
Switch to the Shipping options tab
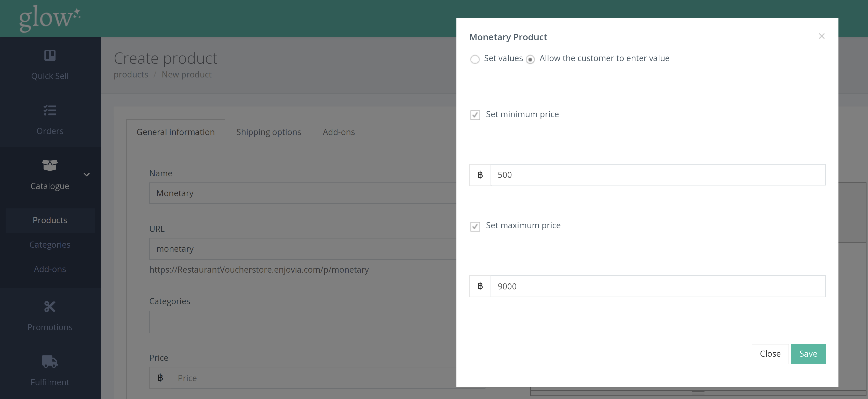268,132
